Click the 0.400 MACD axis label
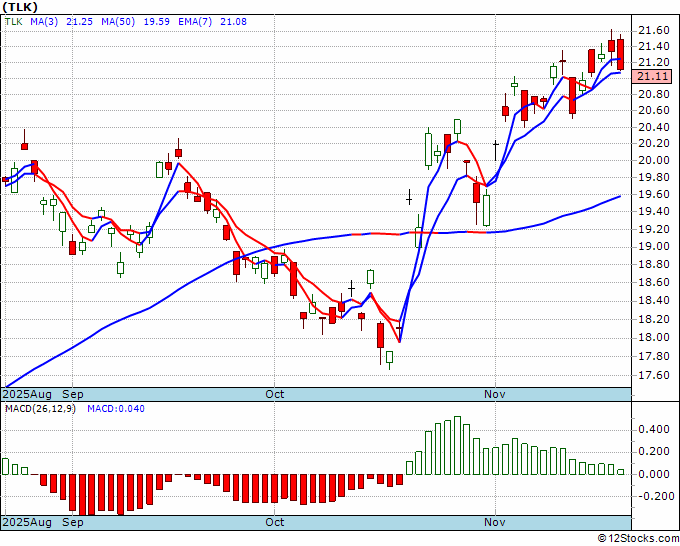Image resolution: width=680 pixels, height=546 pixels. tap(654, 430)
